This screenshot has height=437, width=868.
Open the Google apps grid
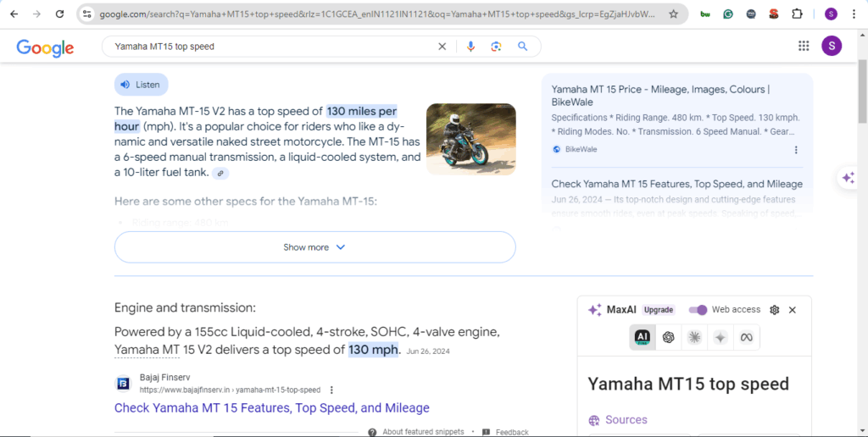click(x=804, y=46)
